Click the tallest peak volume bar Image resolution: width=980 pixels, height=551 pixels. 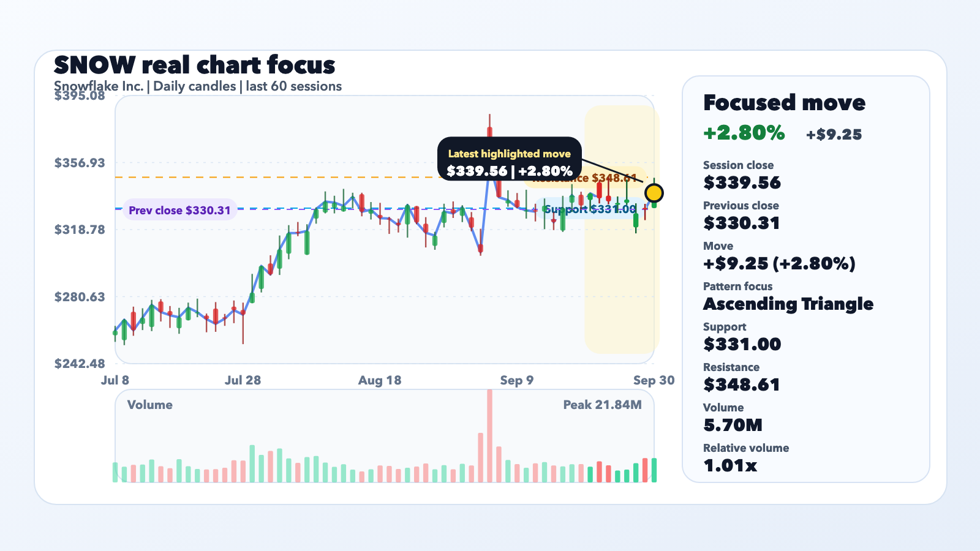(489, 436)
